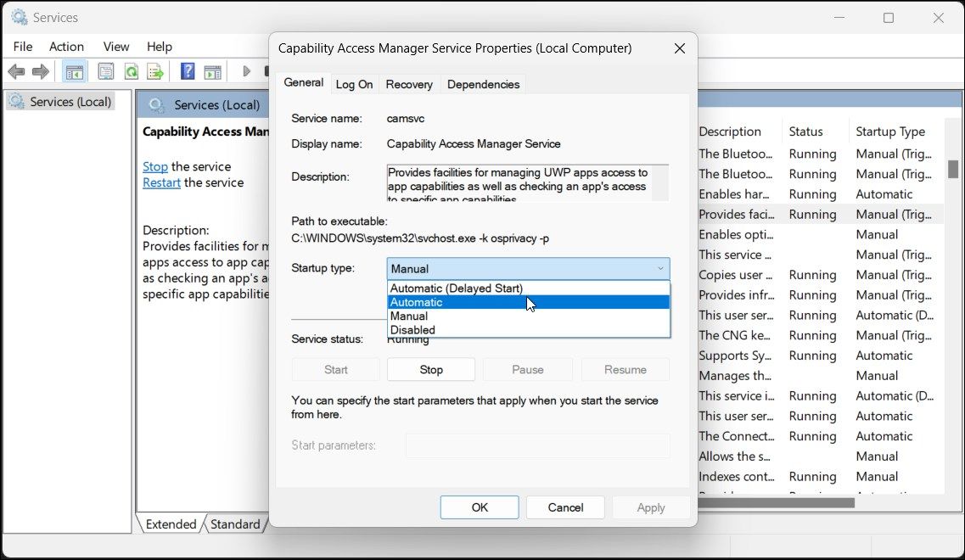The width and height of the screenshot is (965, 560).
Task: Close the Properties dialog with the X icon
Action: 680,48
